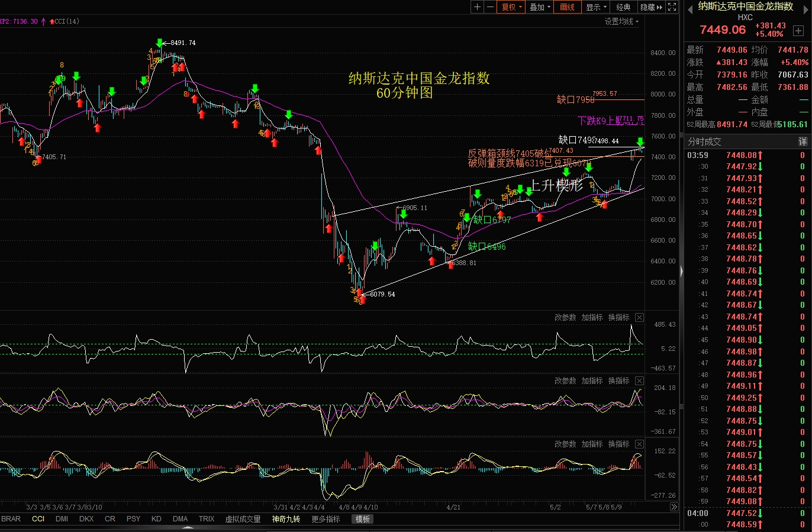Select CCI indicator tab
The width and height of the screenshot is (812, 532).
[x=38, y=519]
